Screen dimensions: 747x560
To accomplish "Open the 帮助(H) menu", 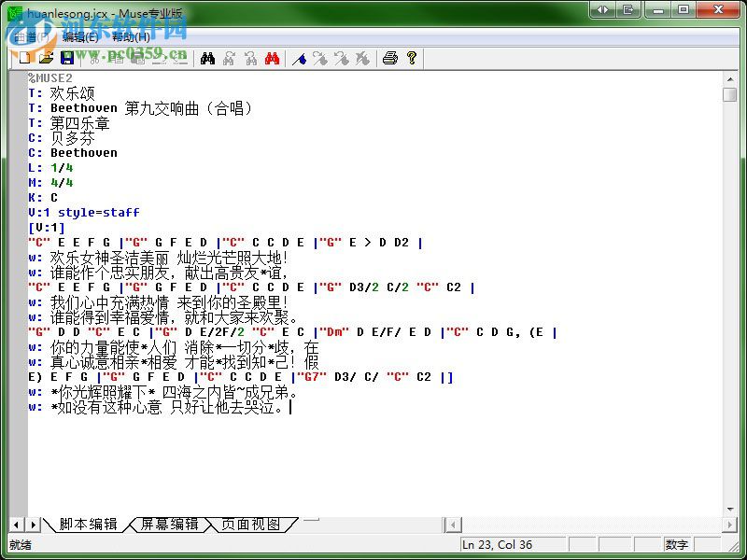I will (x=131, y=35).
